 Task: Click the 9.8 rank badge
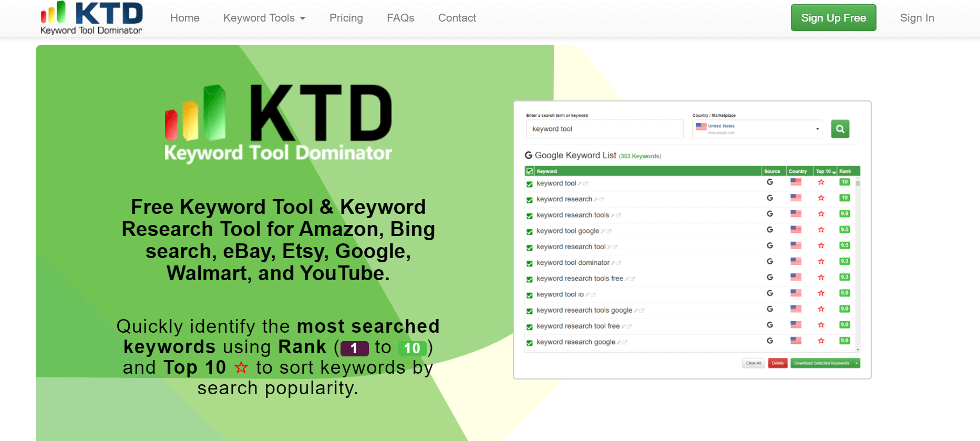click(844, 213)
